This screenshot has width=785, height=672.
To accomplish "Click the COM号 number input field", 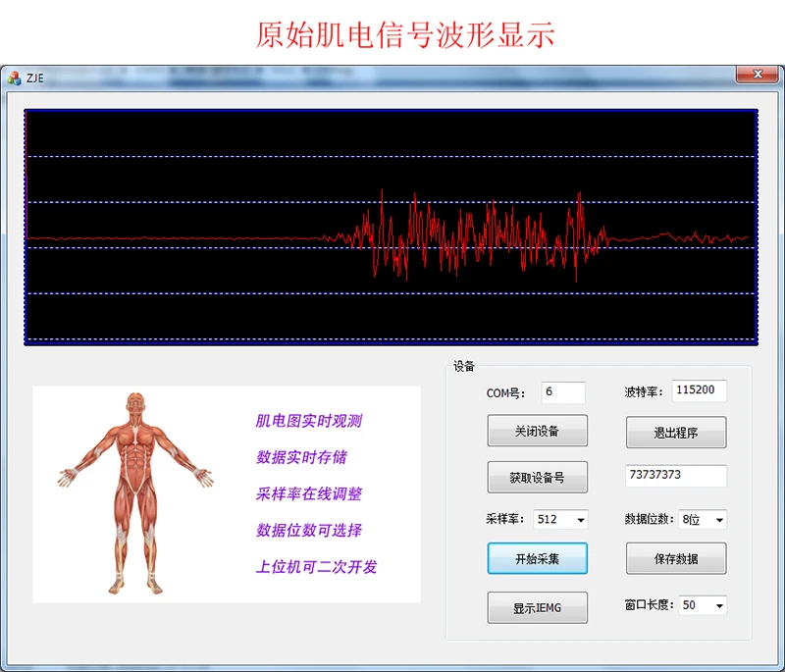I will pyautogui.click(x=562, y=391).
